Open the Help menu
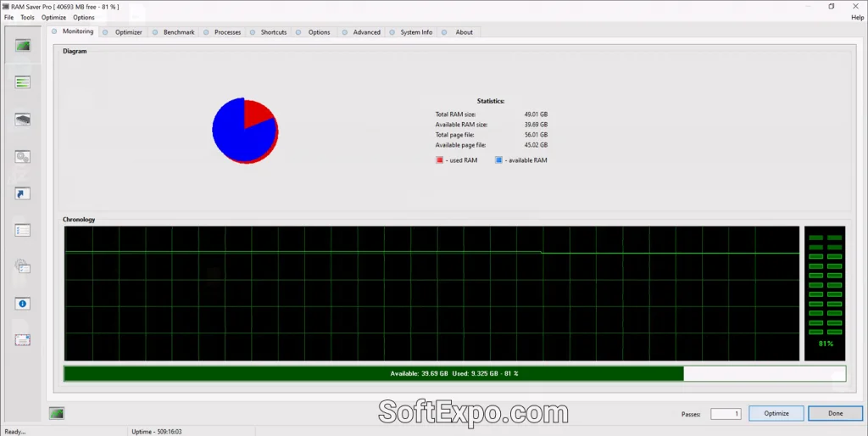The image size is (868, 436). click(857, 17)
